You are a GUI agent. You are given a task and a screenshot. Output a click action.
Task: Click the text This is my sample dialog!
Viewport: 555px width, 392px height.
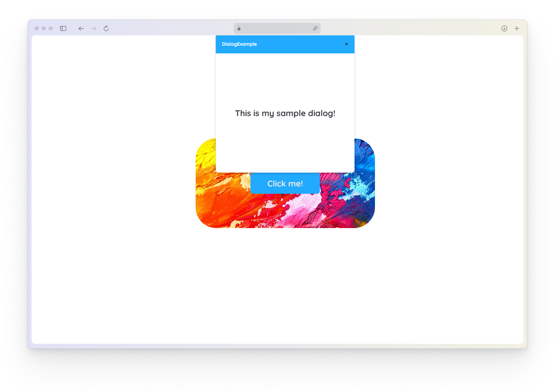[x=285, y=113]
